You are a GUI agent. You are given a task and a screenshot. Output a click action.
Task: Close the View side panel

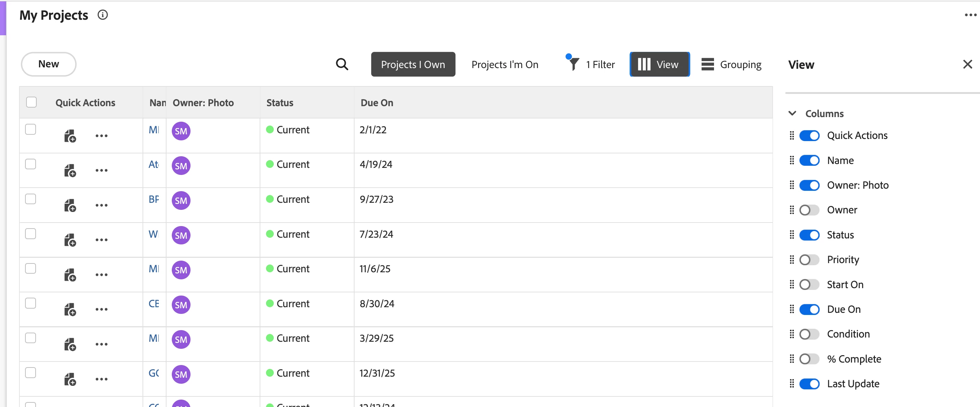[967, 64]
